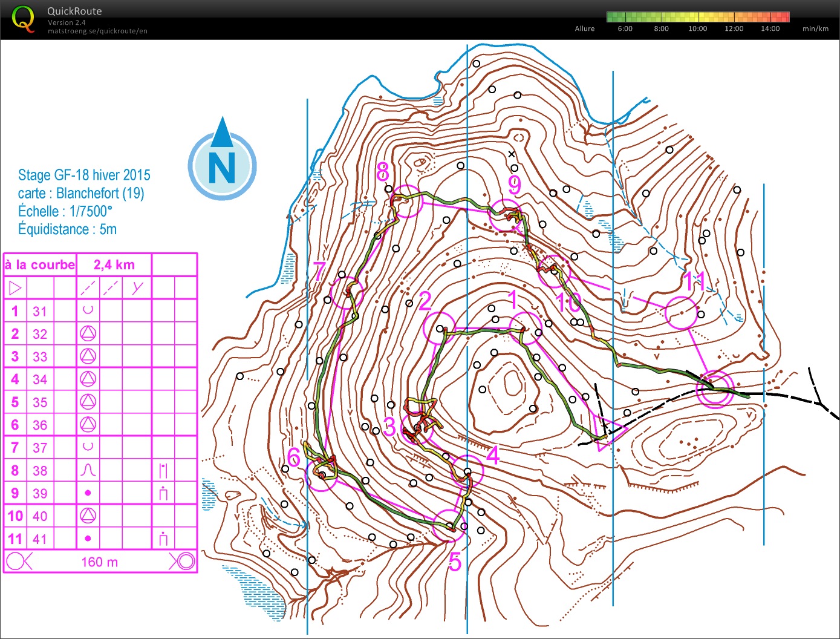The height and width of the screenshot is (639, 840).
Task: Select control circle 11 on the map
Action: pos(681,313)
